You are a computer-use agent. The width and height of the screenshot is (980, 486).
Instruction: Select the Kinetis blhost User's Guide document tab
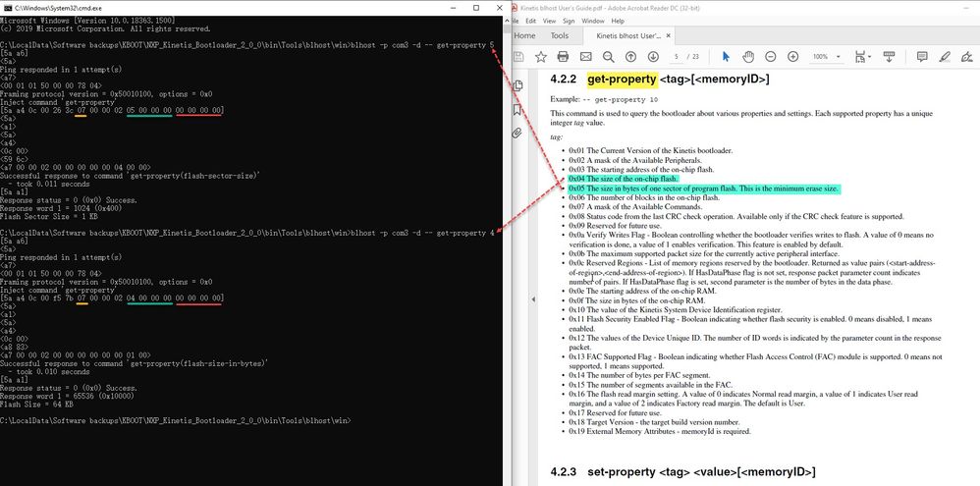(628, 36)
